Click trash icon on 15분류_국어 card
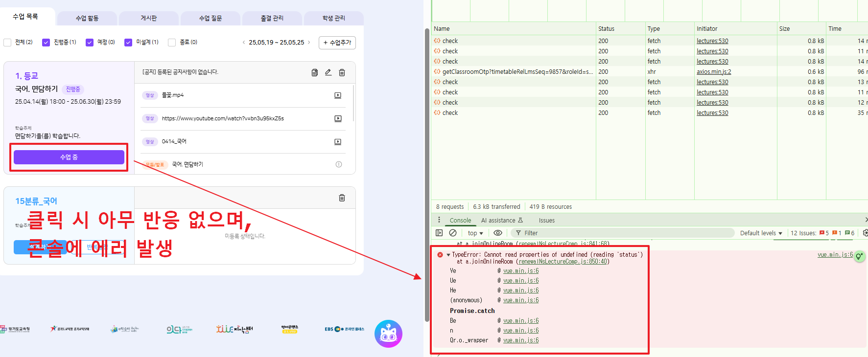 coord(342,198)
